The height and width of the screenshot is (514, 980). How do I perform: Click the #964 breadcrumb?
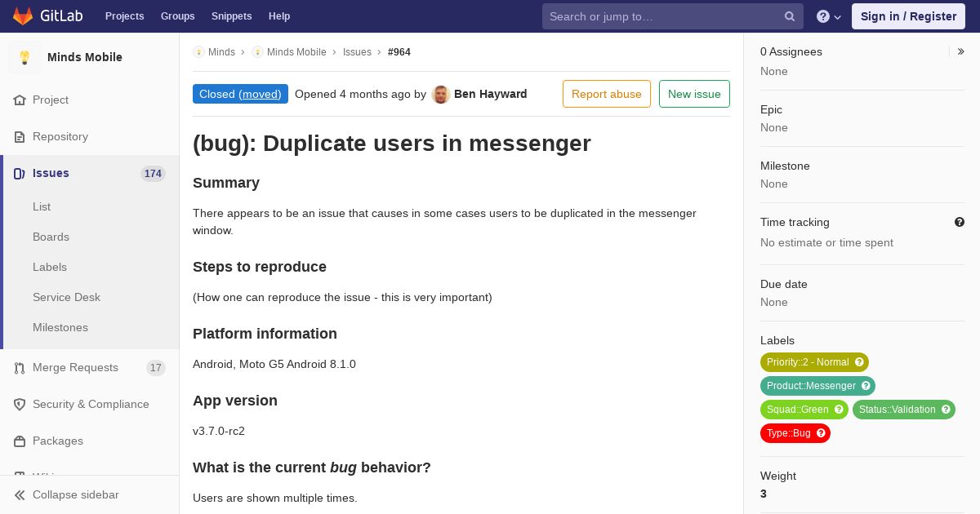[399, 51]
